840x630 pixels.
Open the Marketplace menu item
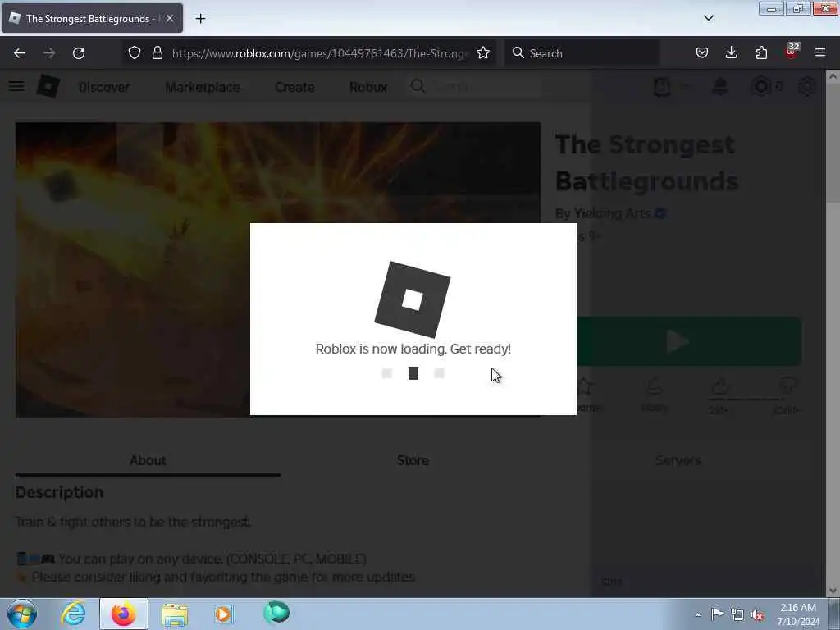(x=203, y=87)
